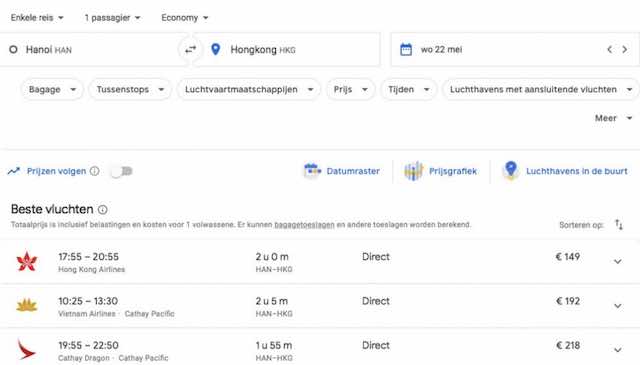Swap origin and destination airports
Viewport: 640px width, 365px height.
190,50
